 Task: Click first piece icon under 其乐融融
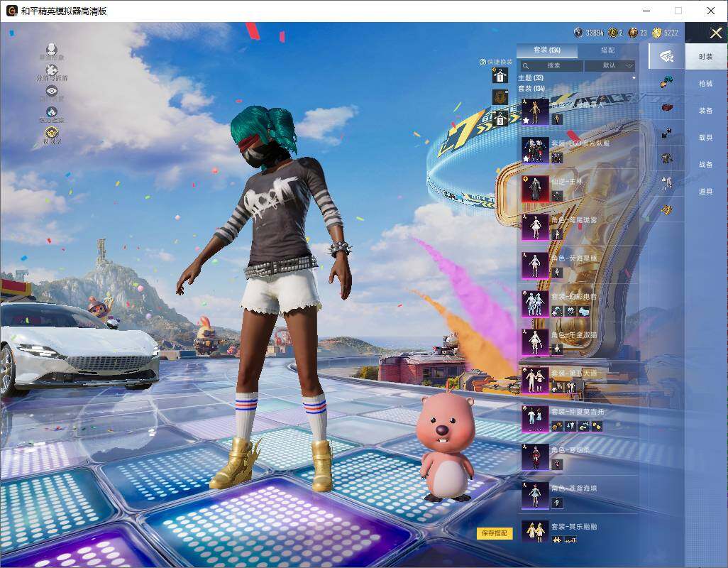[x=557, y=539]
